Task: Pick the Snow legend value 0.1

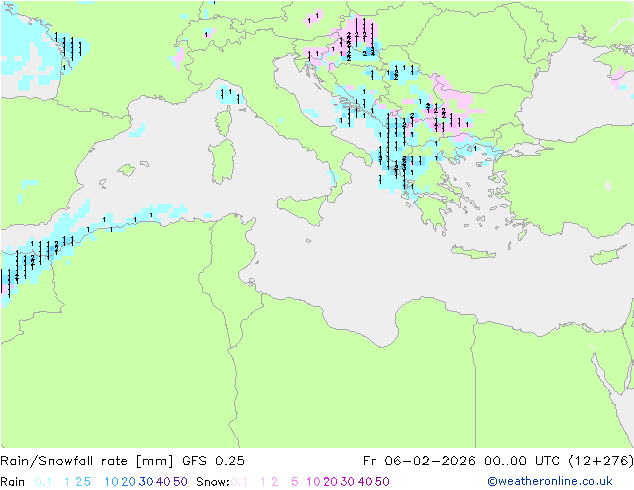Action: point(239,482)
